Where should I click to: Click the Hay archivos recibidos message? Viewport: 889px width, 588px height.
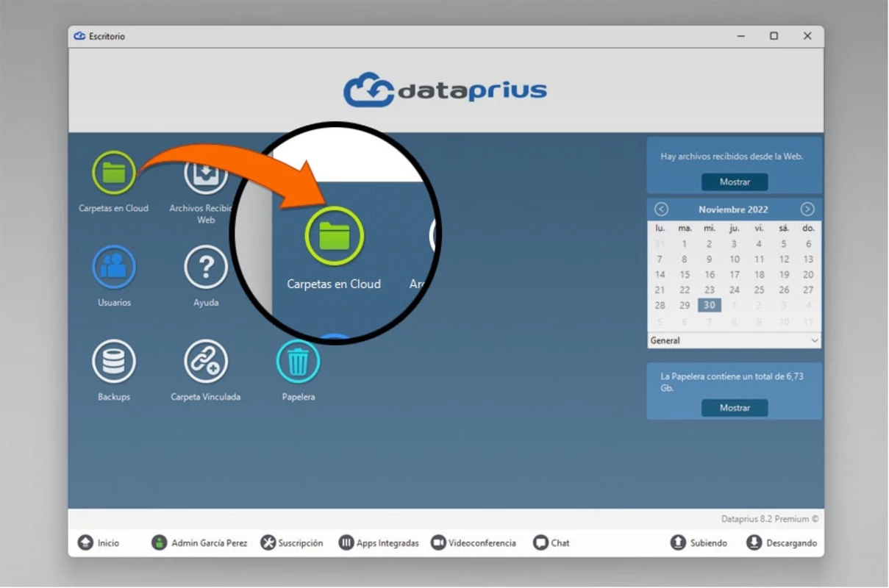732,157
